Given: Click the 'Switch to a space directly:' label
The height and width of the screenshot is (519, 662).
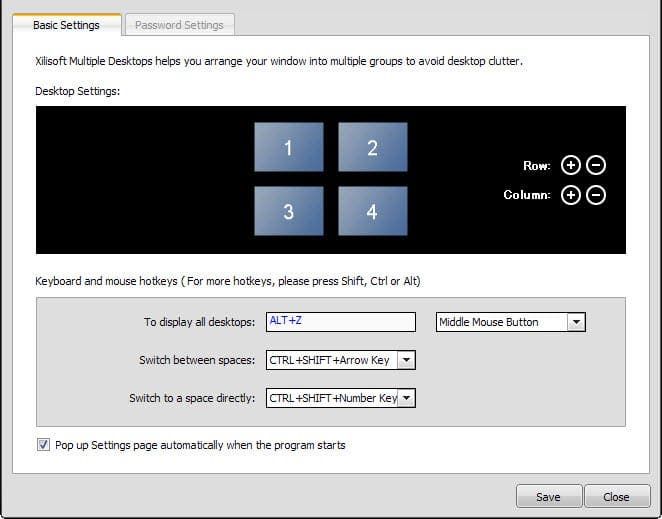Looking at the screenshot, I should click(192, 398).
